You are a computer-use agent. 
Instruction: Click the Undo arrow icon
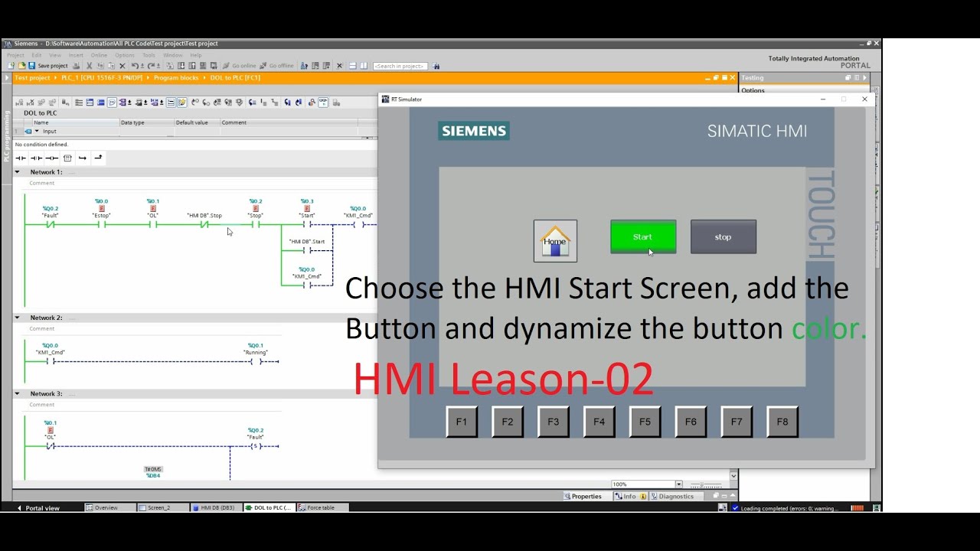coord(134,66)
